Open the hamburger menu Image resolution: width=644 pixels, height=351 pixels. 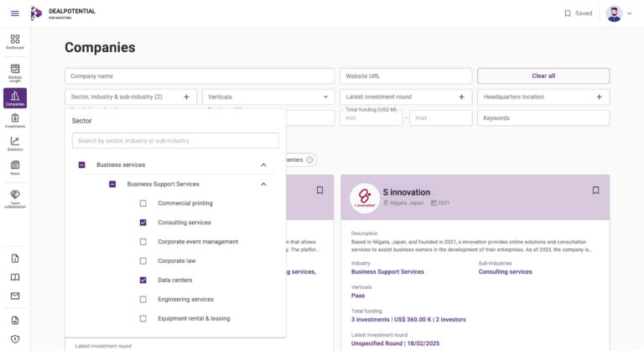pos(14,13)
